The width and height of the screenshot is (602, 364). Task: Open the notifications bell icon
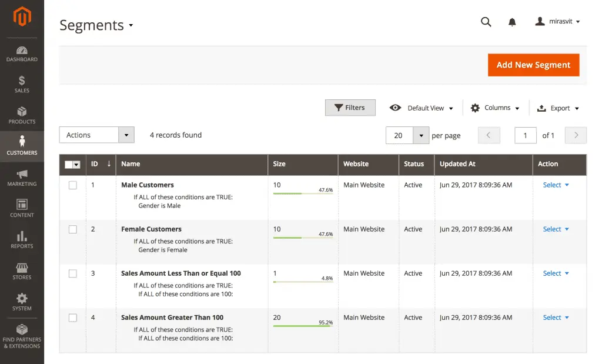[511, 21]
